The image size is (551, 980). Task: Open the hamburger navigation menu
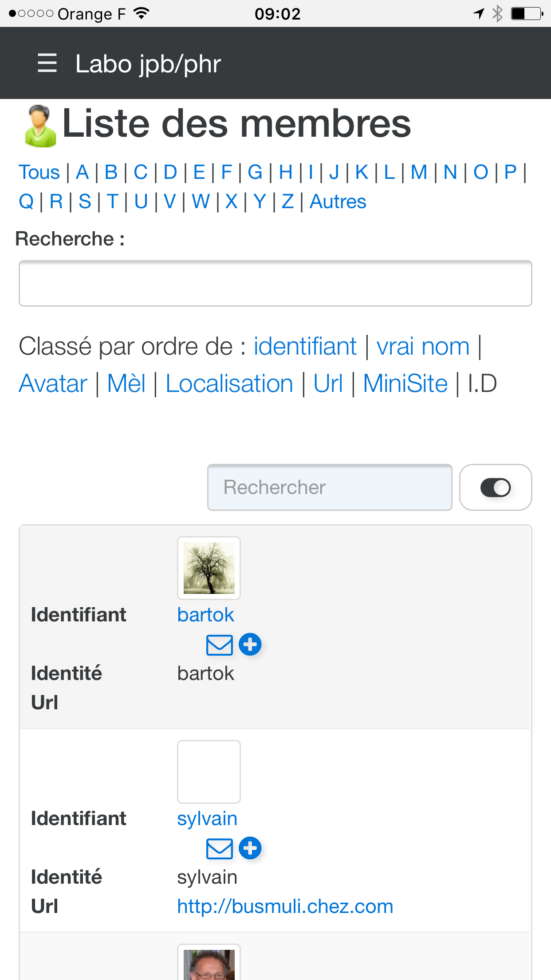tap(47, 63)
